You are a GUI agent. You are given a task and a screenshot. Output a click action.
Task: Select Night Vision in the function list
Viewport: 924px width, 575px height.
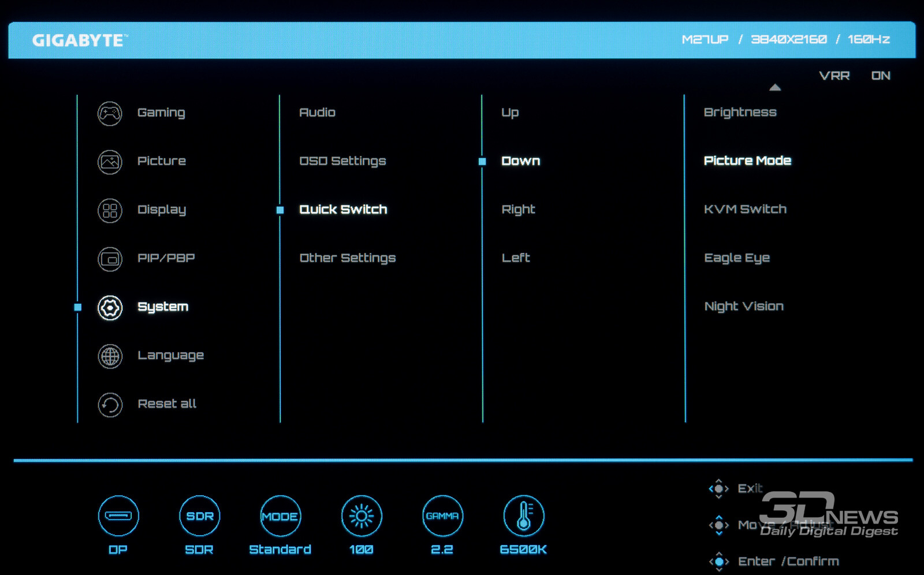tap(744, 307)
